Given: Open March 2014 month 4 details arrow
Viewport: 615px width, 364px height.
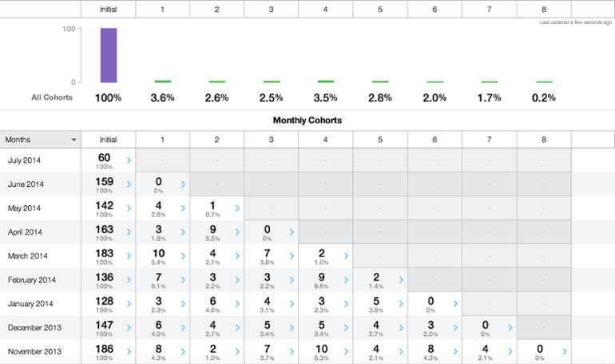Looking at the screenshot, I should click(x=346, y=256).
